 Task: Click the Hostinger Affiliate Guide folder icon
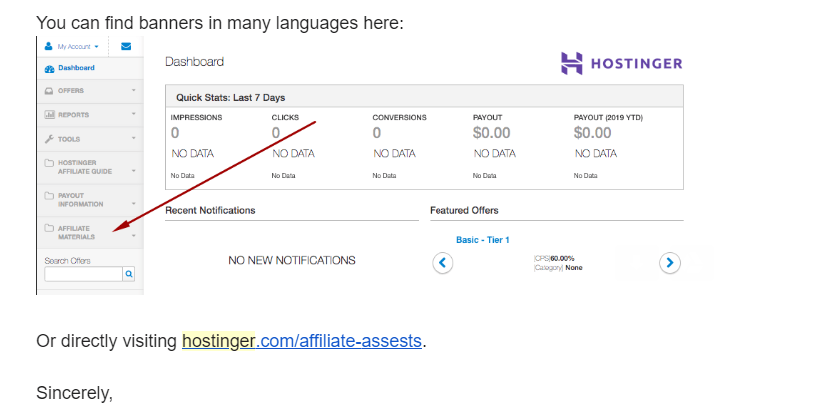pyautogui.click(x=50, y=163)
